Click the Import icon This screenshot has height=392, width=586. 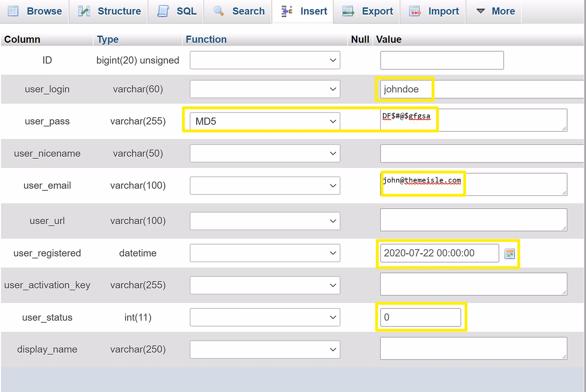415,11
